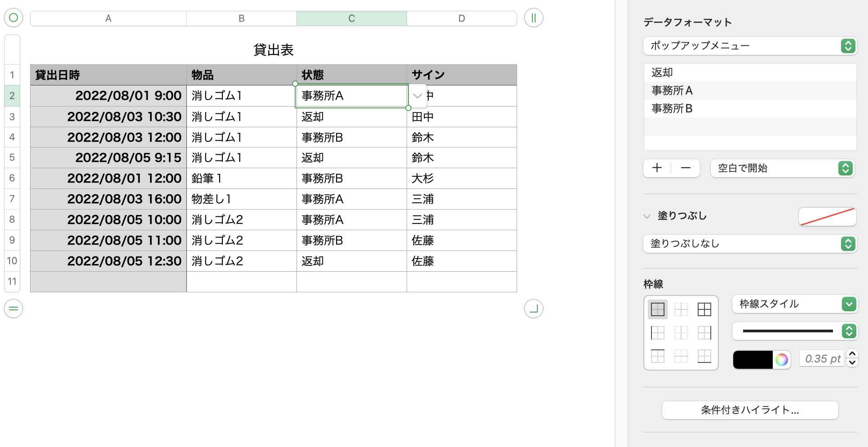Add a popup menu item
This screenshot has height=447, width=868.
coord(657,168)
